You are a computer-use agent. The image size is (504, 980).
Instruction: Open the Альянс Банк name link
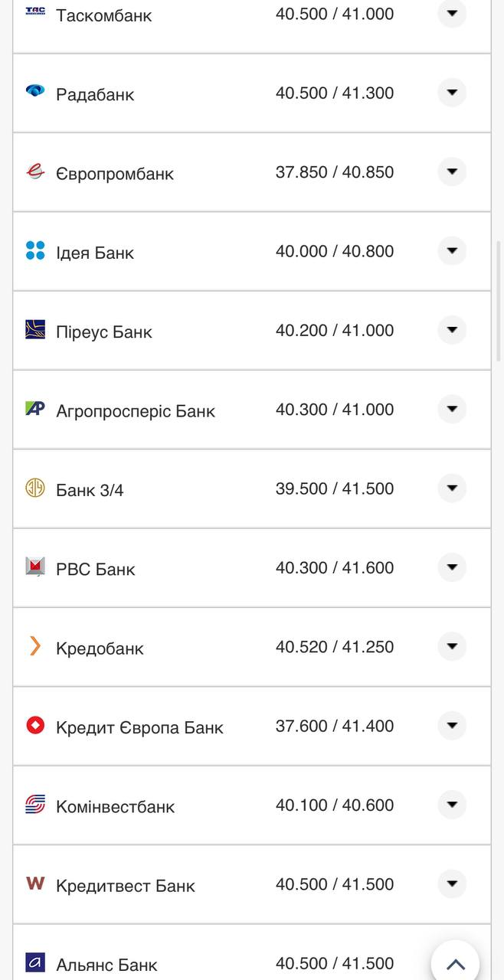click(106, 965)
